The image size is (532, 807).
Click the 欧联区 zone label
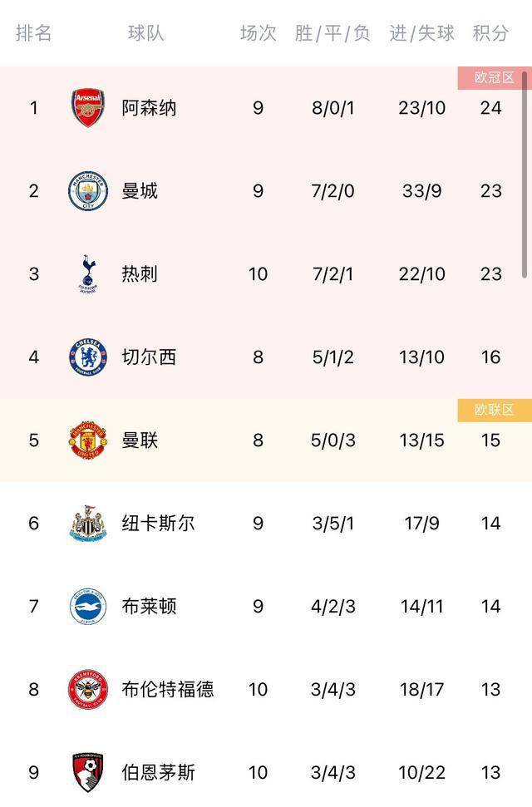click(x=495, y=410)
